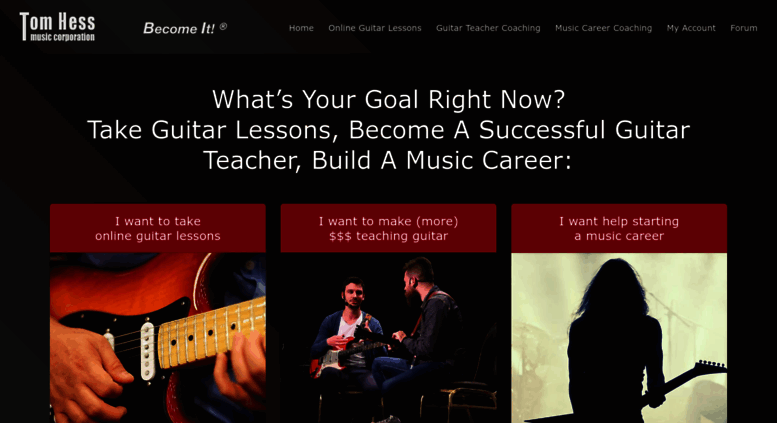Viewport: 777px width, 423px height.
Task: Choose 'I want help starting a music career'
Action: [619, 228]
